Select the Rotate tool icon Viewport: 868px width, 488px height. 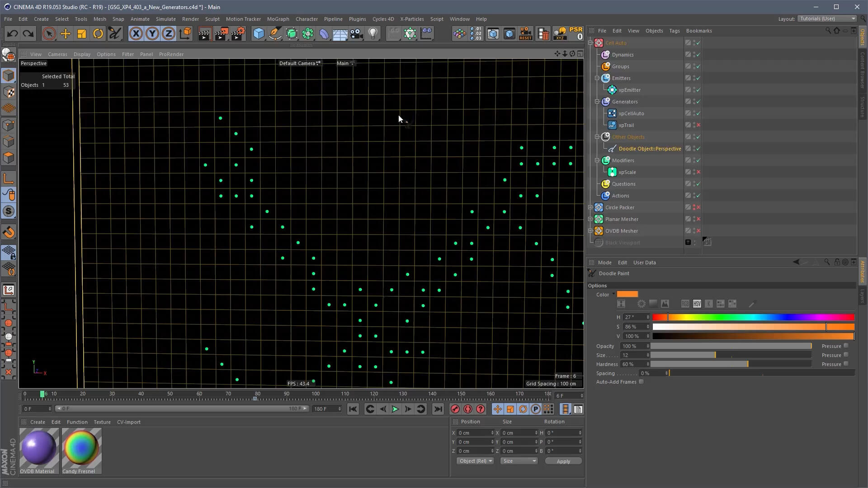tap(98, 33)
